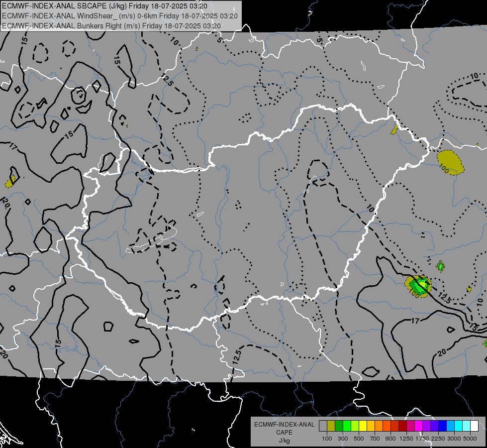Click the 1250 legend value
487x448 pixels.
[x=406, y=439]
